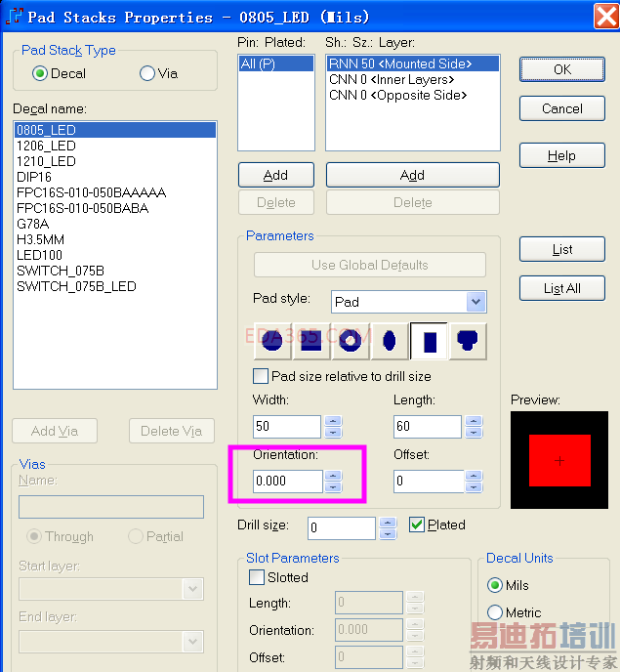Screen dimensions: 620x672
Task: Select decal G78A in the list
Action: [x=115, y=224]
